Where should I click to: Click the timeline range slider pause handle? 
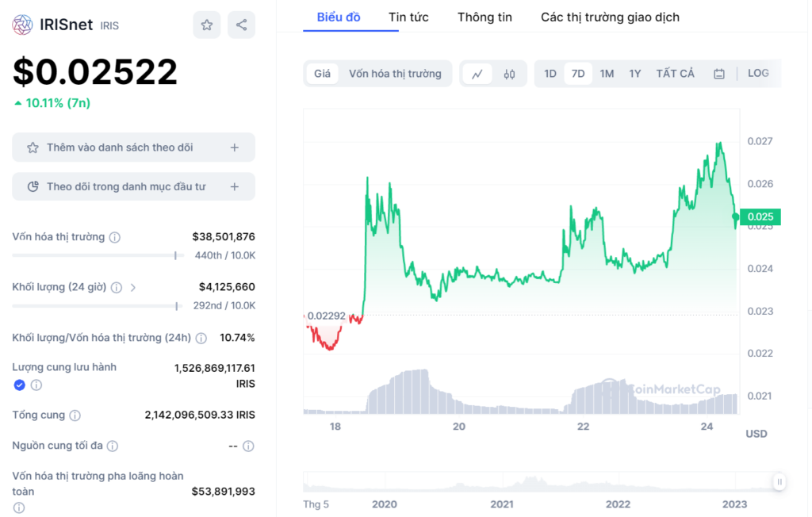780,481
